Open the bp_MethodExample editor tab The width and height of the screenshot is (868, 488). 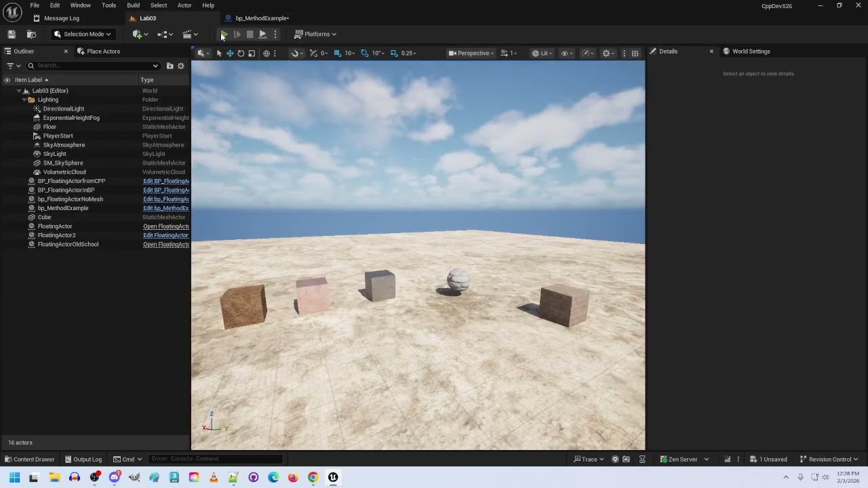tap(258, 18)
